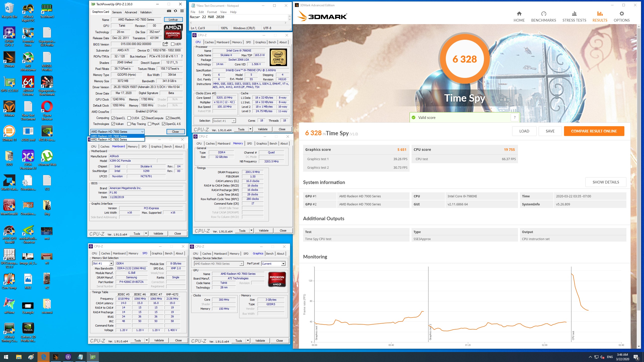Toggle the OpenCL checkbox in GPU-Z
This screenshot has height=362, width=644.
click(113, 118)
